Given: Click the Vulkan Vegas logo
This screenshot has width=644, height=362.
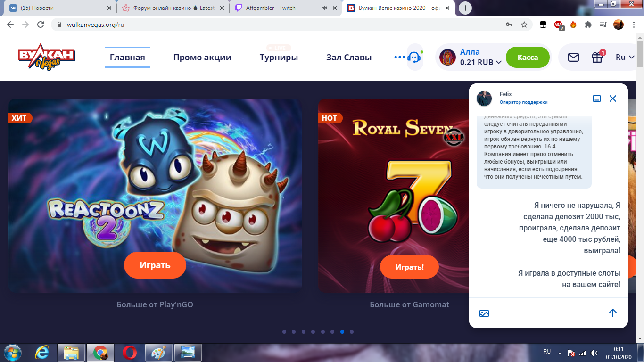Looking at the screenshot, I should 47,57.
